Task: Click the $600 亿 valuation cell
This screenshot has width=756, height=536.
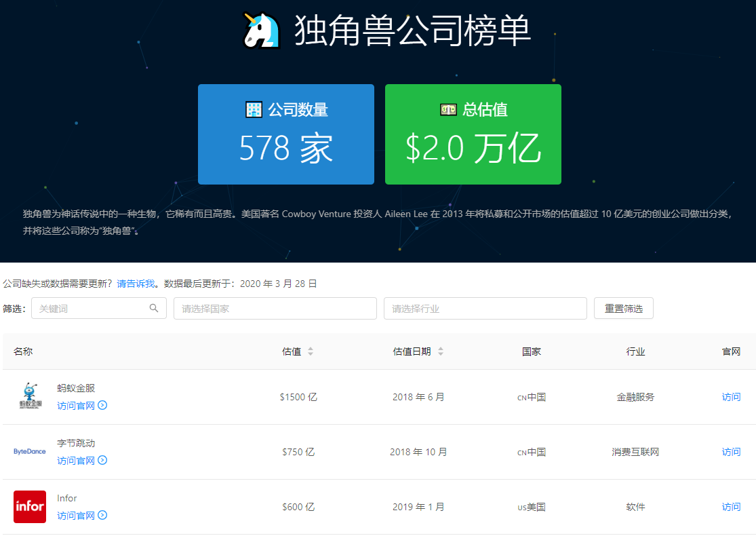Action: pyautogui.click(x=298, y=507)
